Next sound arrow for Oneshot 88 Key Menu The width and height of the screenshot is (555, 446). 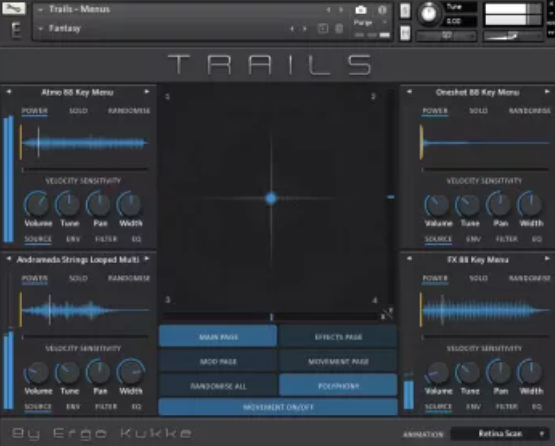(547, 92)
